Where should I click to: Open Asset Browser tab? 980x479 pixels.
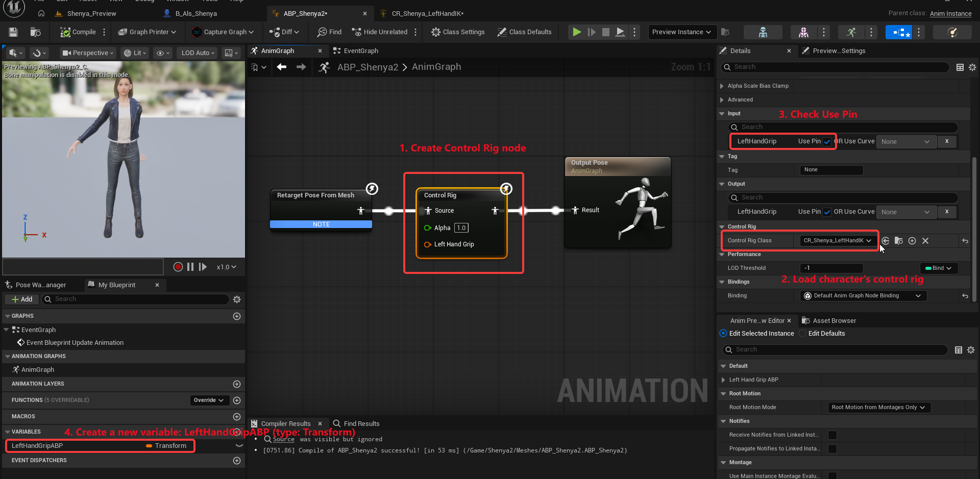829,321
